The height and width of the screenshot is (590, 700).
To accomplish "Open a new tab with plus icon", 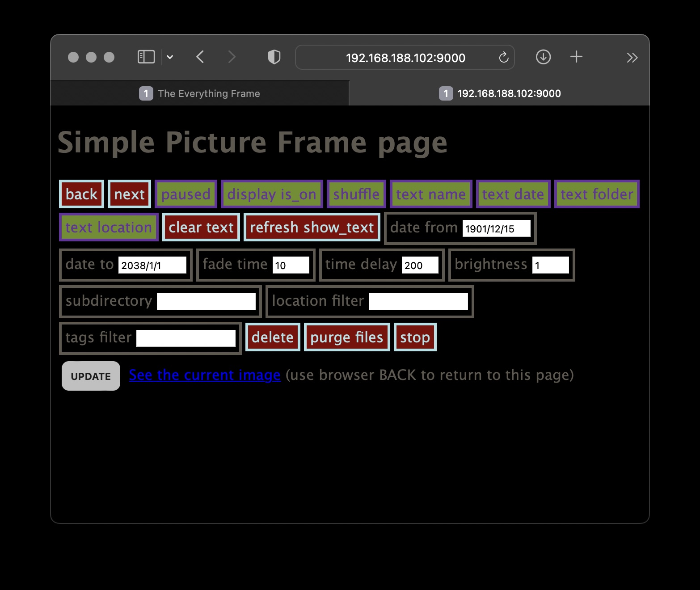I will (x=576, y=57).
